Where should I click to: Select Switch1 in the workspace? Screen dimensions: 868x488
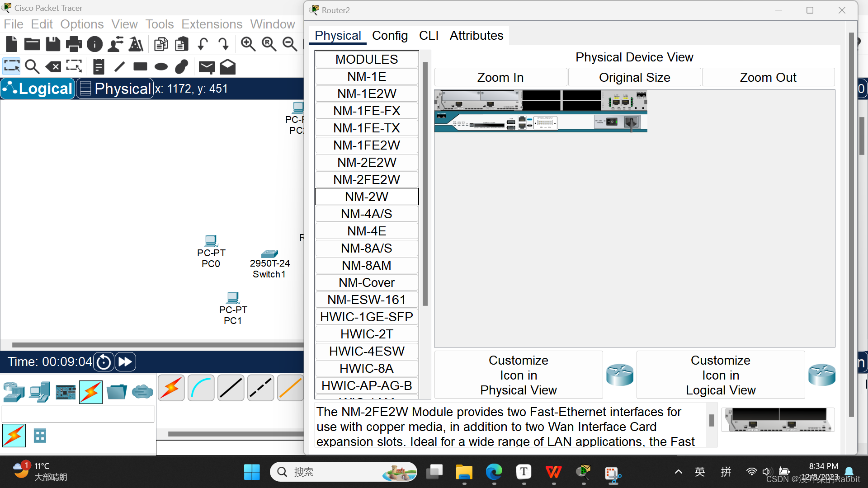coord(269,264)
